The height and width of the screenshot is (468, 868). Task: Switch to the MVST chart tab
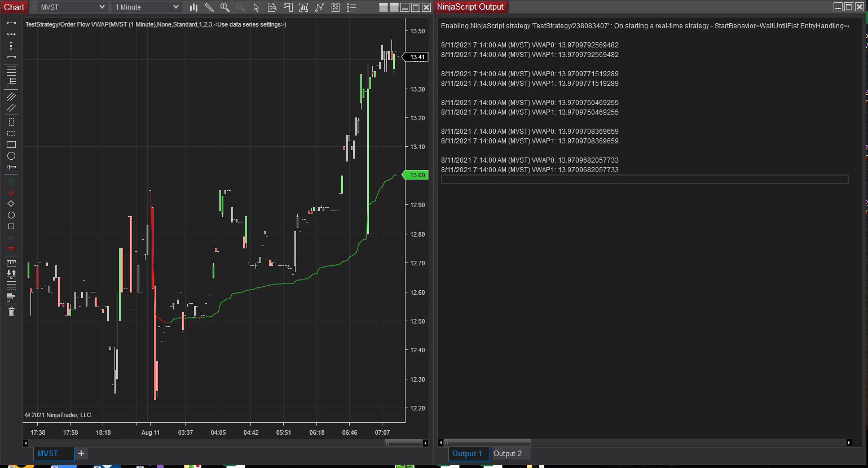pos(54,454)
